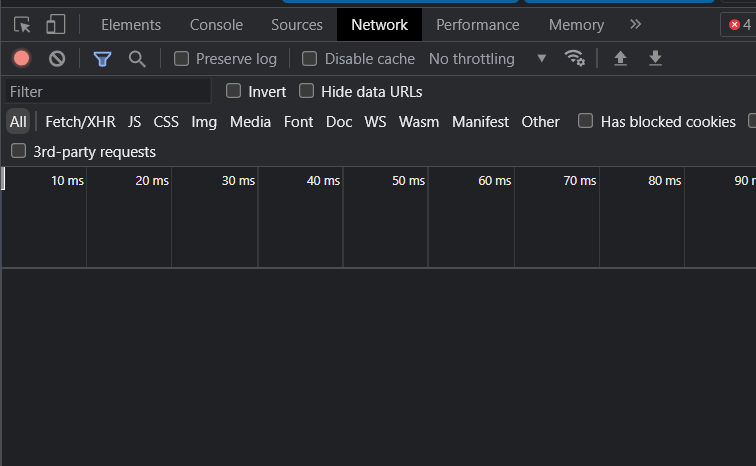
Task: Import HAR file with upload arrow
Action: 620,59
